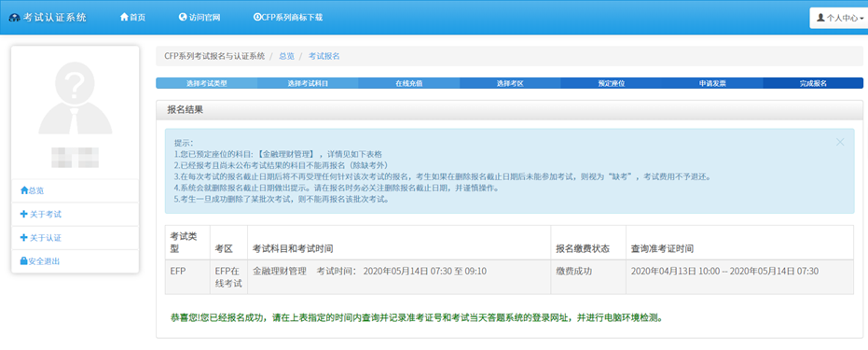Click the house icon beside 首页
This screenshot has height=350, width=868.
pos(124,17)
